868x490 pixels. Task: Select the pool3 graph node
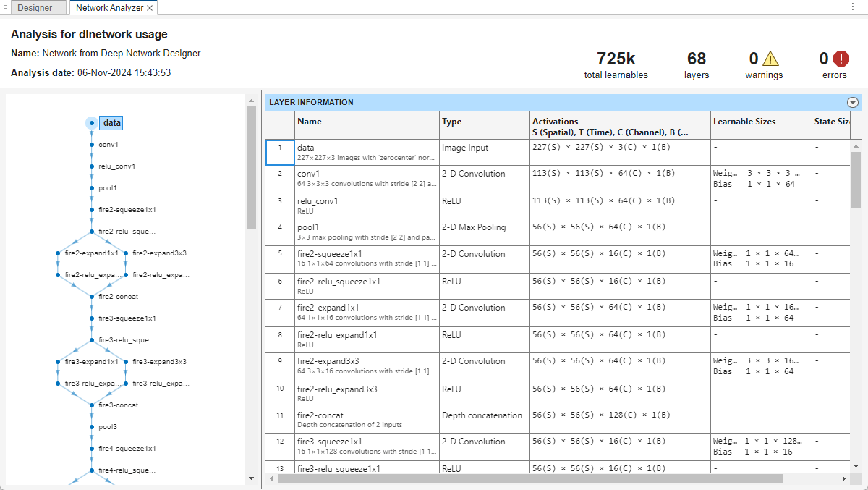tap(108, 427)
